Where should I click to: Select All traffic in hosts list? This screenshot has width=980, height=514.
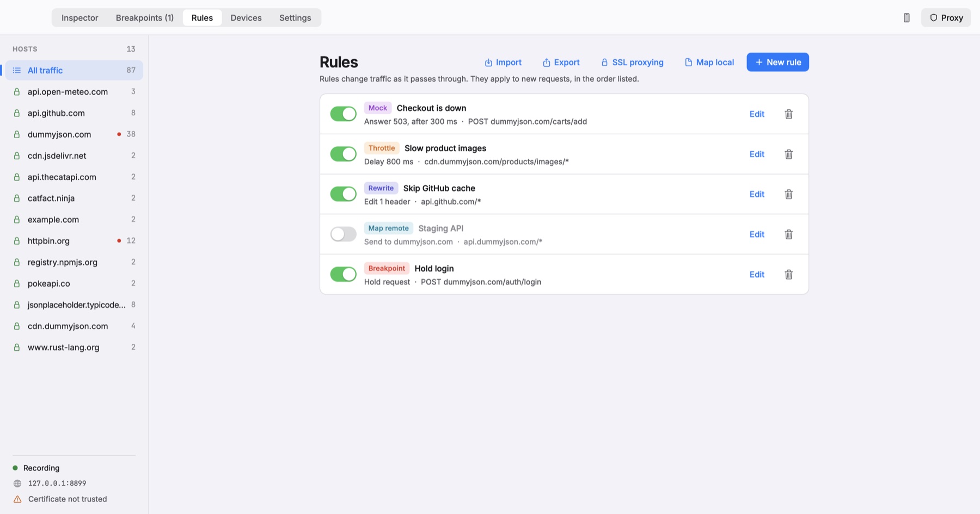tap(74, 71)
